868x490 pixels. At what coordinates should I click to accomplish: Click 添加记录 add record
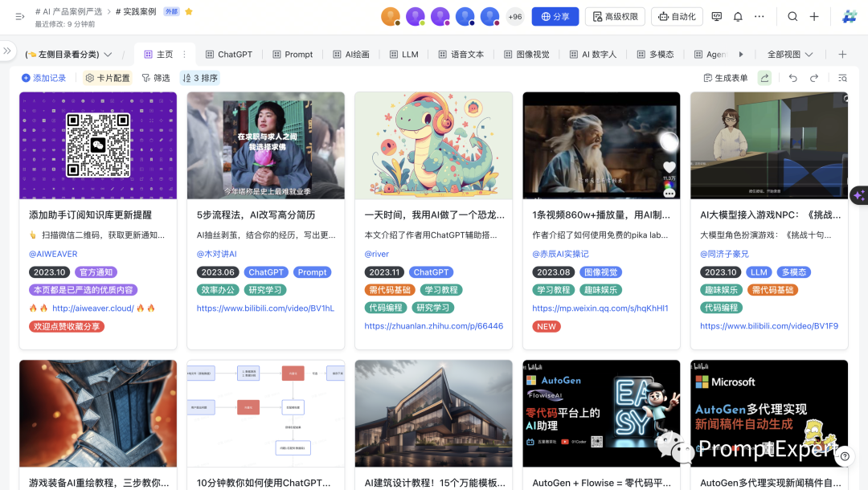pos(43,78)
